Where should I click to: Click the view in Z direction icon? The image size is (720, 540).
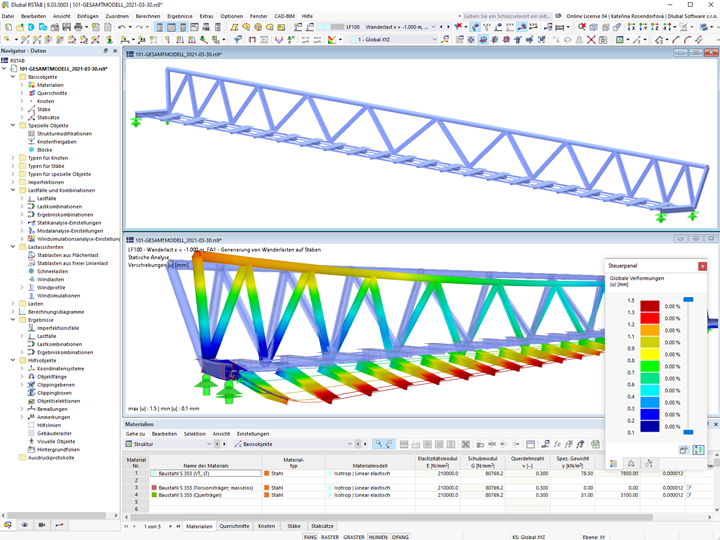655,27
